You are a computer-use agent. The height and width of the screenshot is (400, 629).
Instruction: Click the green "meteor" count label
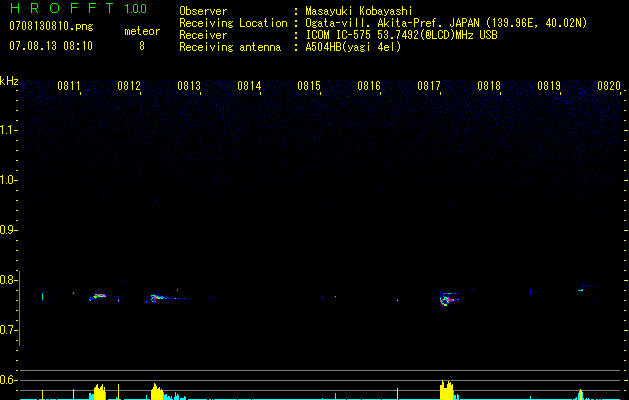(142, 31)
